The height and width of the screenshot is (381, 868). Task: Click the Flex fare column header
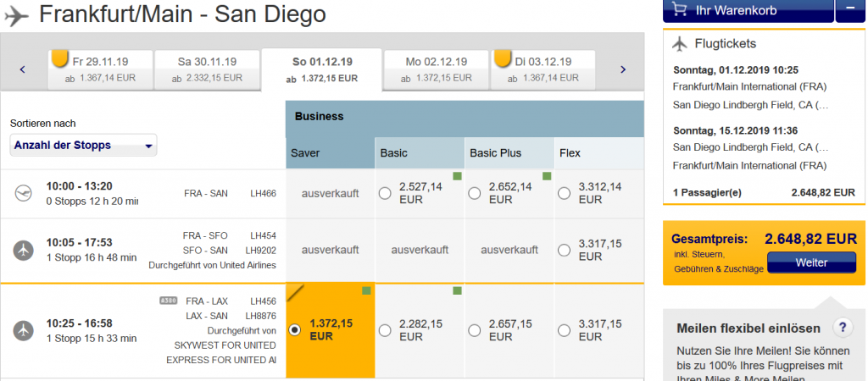(x=599, y=152)
